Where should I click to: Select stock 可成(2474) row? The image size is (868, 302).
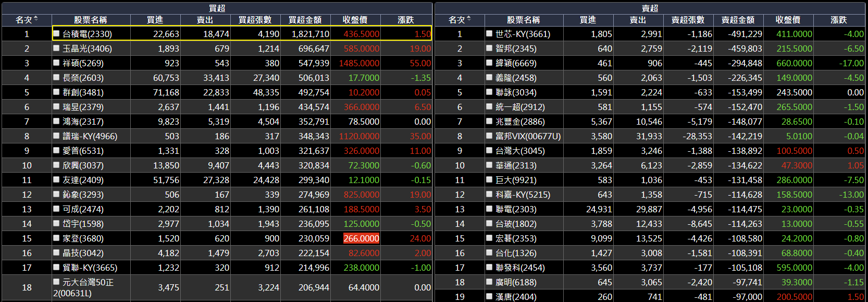coord(217,209)
